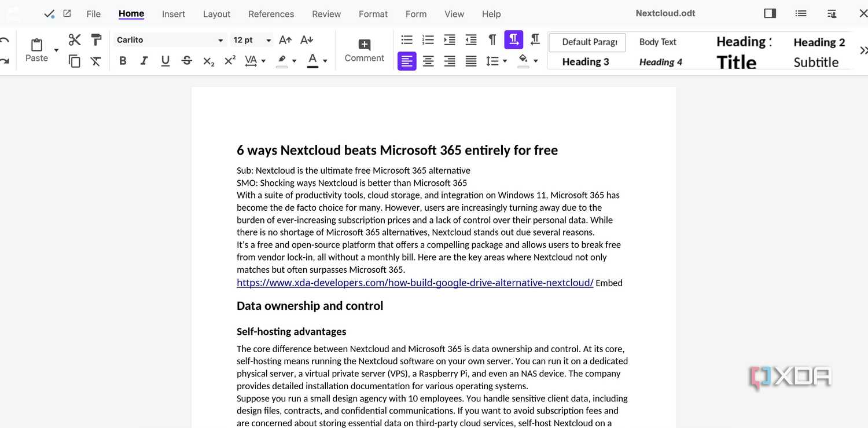Click the Clone Formatting paintbrush icon

click(96, 39)
